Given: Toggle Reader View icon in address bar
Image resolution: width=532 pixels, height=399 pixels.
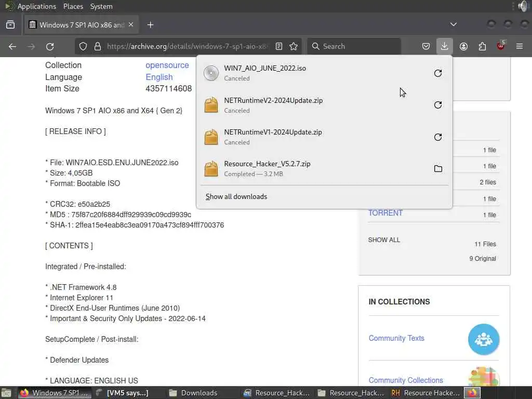Looking at the screenshot, I should [x=279, y=46].
